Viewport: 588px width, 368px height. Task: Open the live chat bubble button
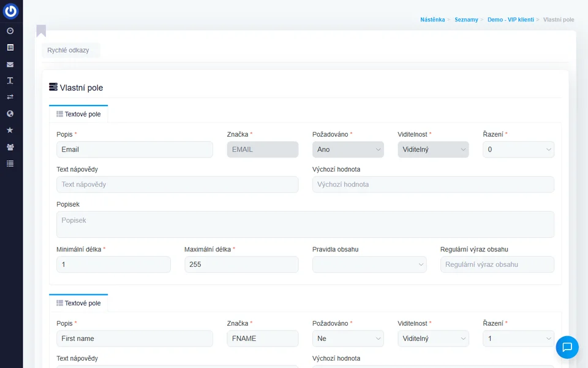coord(567,347)
